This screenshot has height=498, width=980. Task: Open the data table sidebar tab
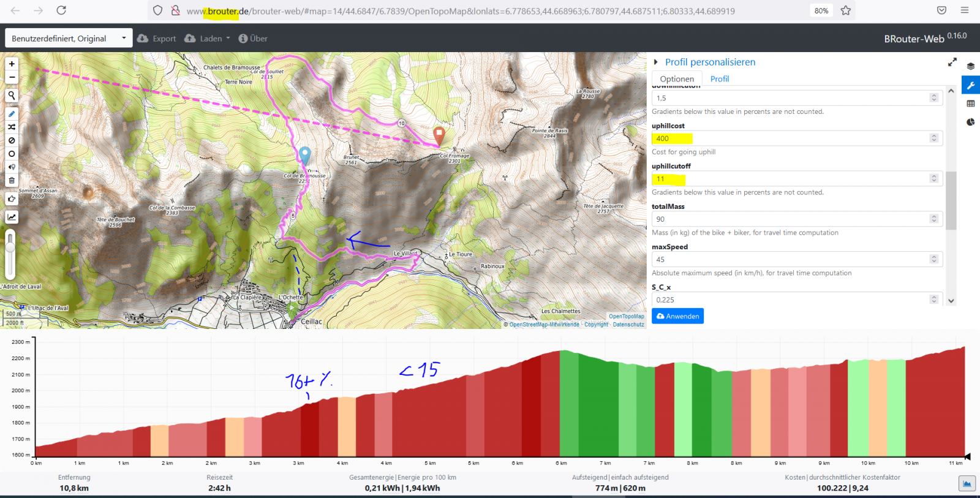point(971,104)
